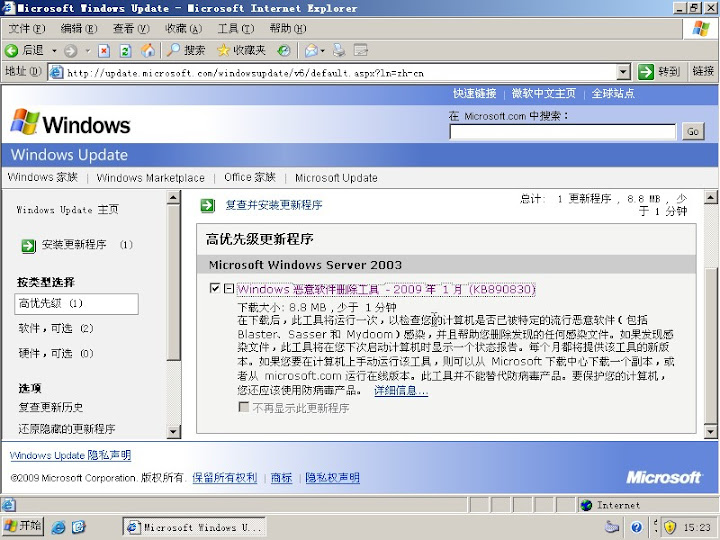Click the Mail envelope toolbar icon
Image resolution: width=720 pixels, height=540 pixels.
pyautogui.click(x=311, y=51)
